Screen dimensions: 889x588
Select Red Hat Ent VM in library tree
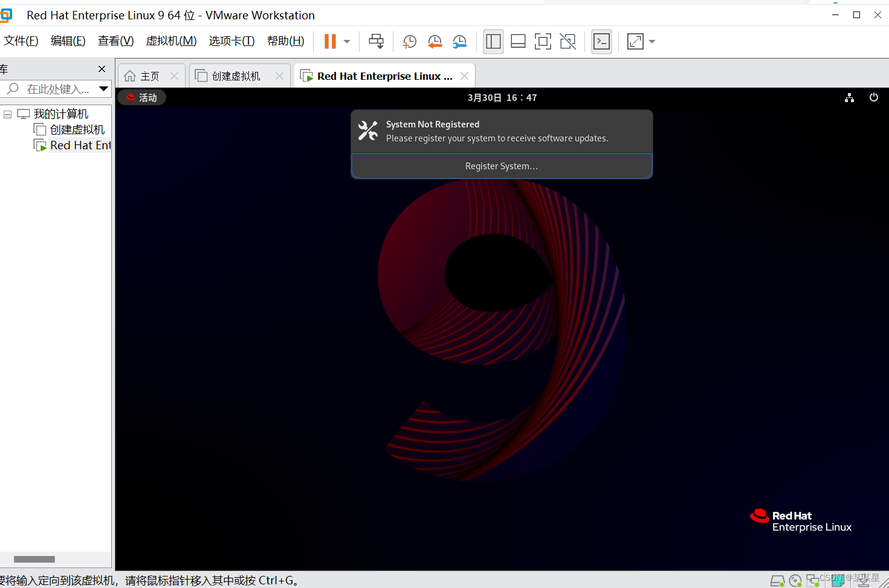pyautogui.click(x=80, y=146)
